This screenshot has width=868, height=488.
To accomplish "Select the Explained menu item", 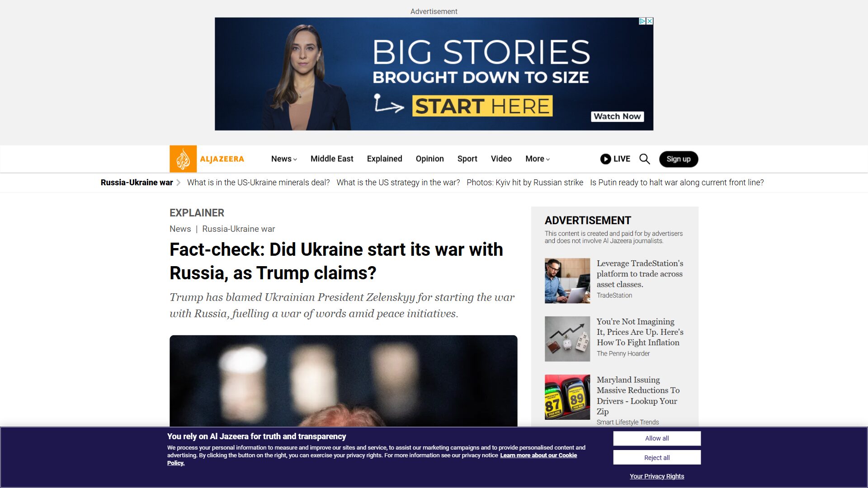I will pos(384,159).
